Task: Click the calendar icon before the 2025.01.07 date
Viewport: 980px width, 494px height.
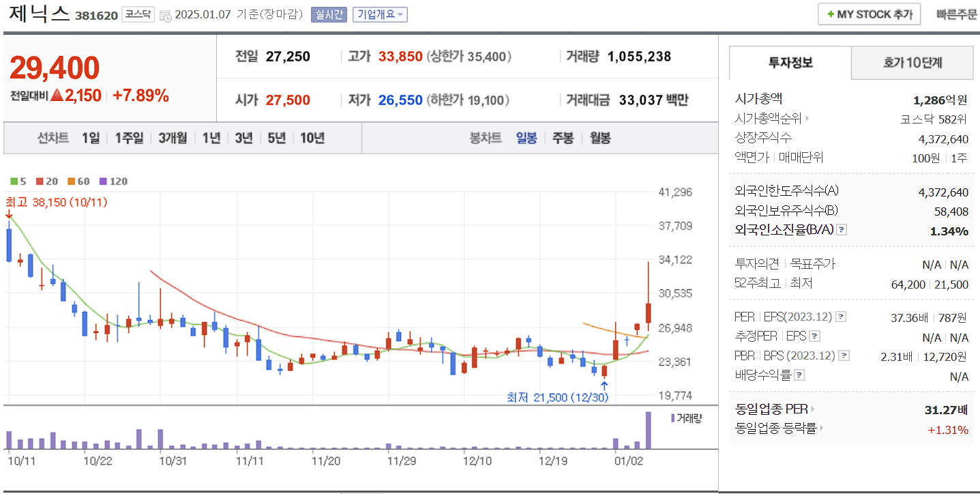Action: pyautogui.click(x=165, y=15)
